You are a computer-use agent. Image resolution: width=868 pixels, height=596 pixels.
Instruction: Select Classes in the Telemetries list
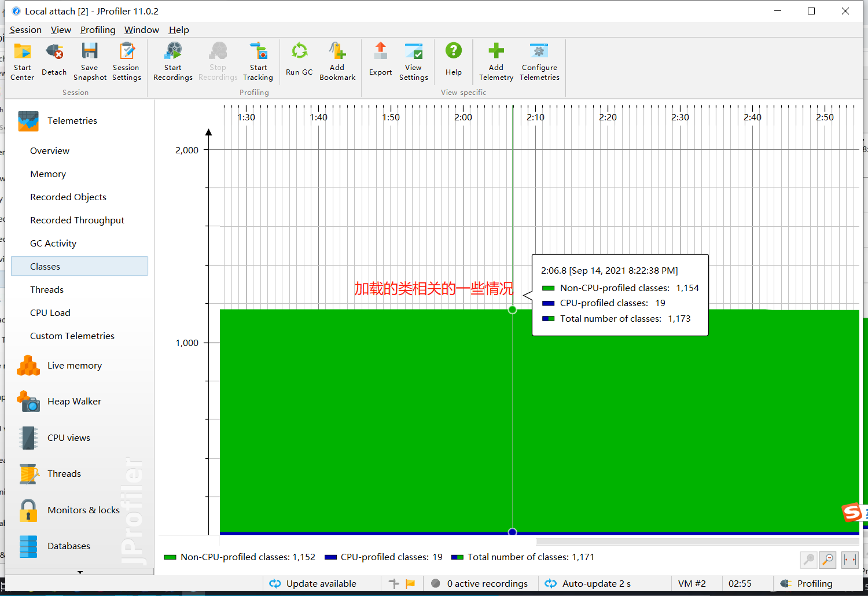pos(45,266)
